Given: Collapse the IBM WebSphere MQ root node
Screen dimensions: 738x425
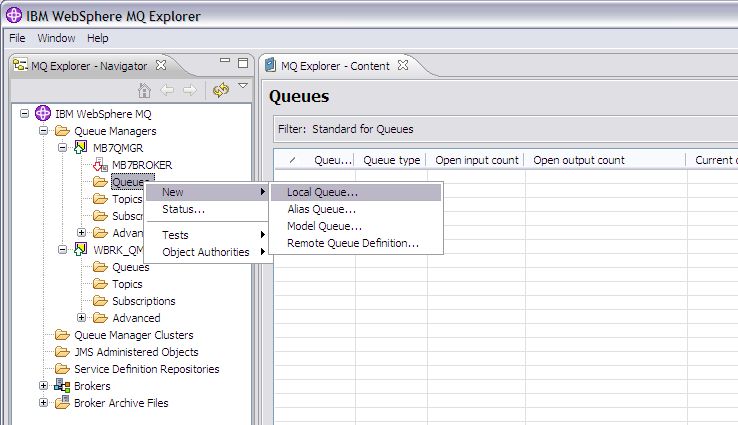Looking at the screenshot, I should 24,113.
